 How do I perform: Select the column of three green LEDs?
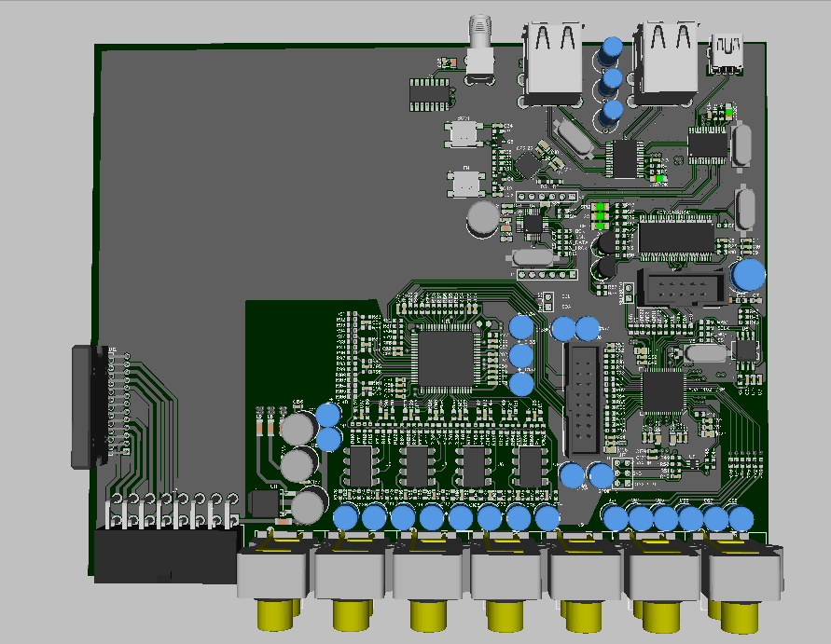tap(601, 215)
